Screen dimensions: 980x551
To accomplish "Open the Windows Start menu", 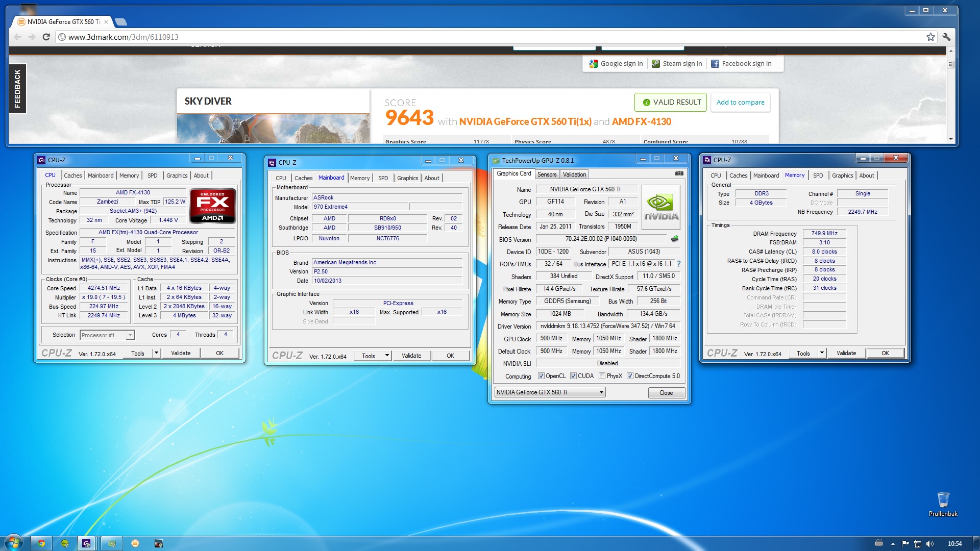I will 13,543.
